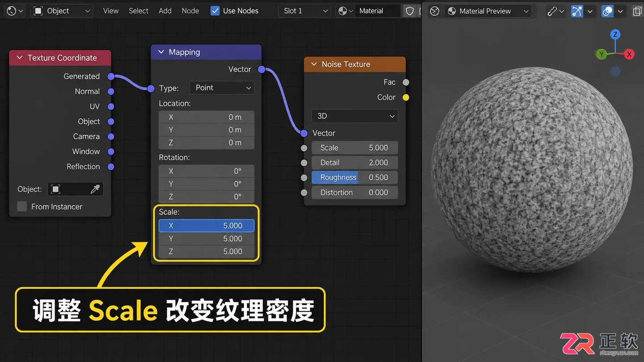Open the Mapping Type Point dropdown
The image size is (644, 362).
(222, 88)
